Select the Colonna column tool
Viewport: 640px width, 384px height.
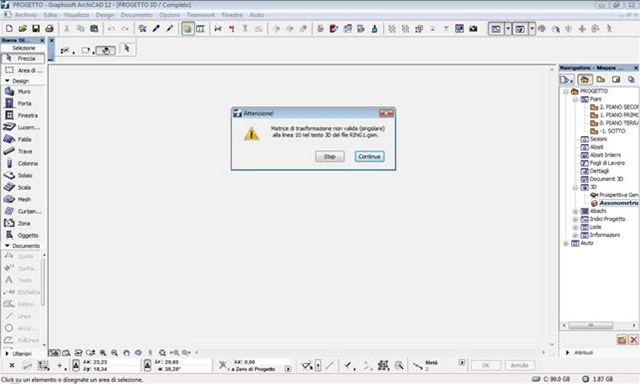[x=23, y=163]
